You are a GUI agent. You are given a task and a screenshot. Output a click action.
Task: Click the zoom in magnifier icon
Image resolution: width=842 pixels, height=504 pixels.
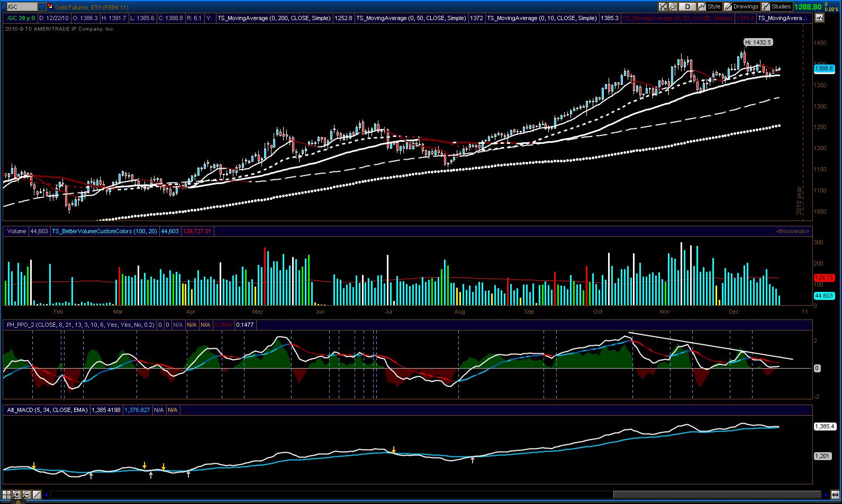[x=17, y=495]
